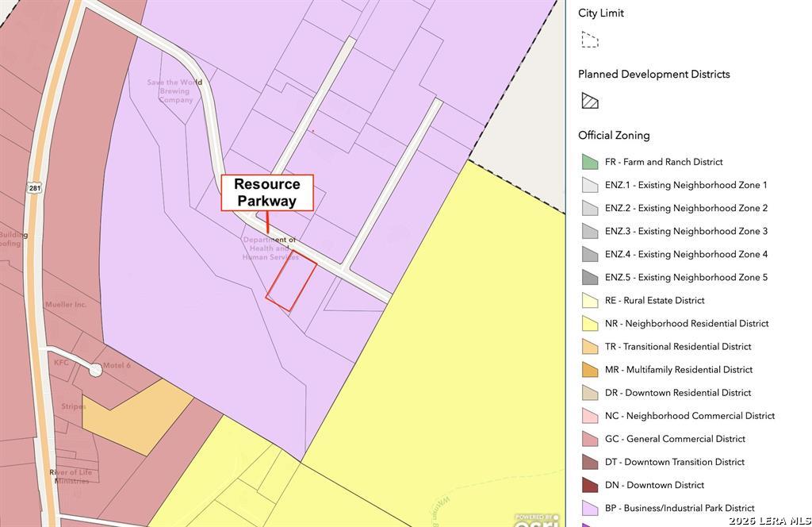Image resolution: width=812 pixels, height=527 pixels.
Task: Click the FR Farm and Ranch green swatch
Action: tap(589, 162)
